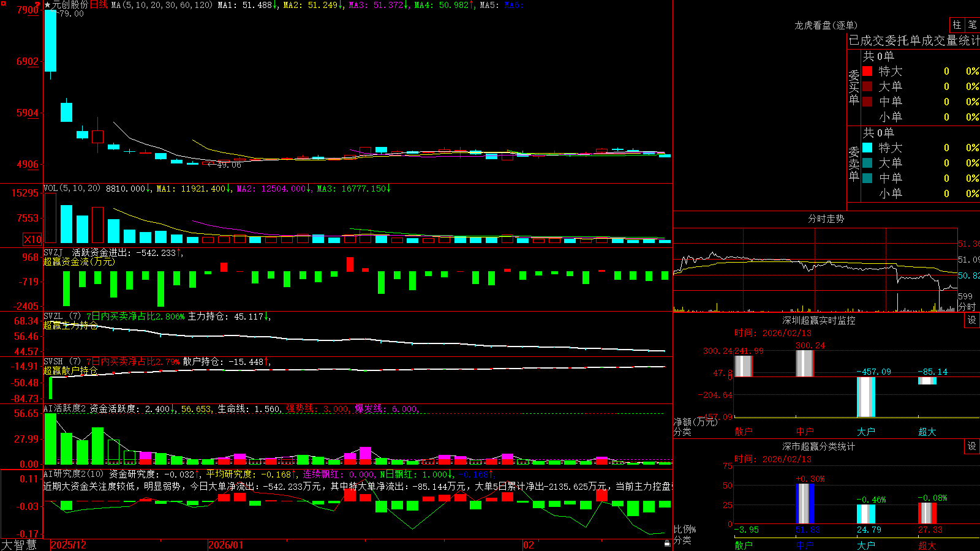Viewport: 980px width, 551px height.
Task: Click the 241.99 散户 bar value
Action: (x=749, y=351)
